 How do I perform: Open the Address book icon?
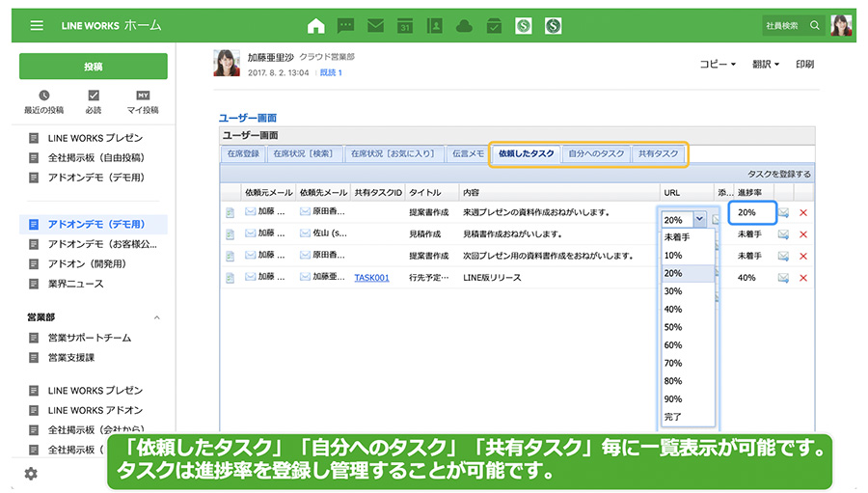[x=435, y=25]
